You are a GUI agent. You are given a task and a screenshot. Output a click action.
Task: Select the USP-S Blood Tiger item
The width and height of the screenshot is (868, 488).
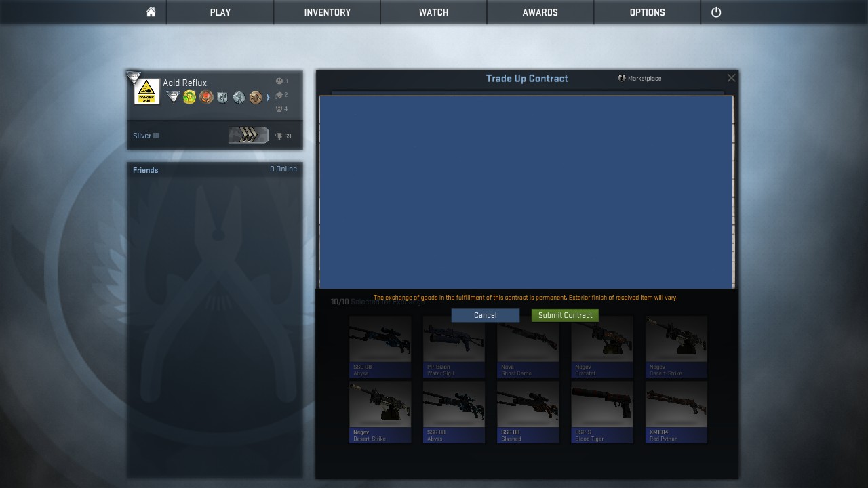[602, 412]
